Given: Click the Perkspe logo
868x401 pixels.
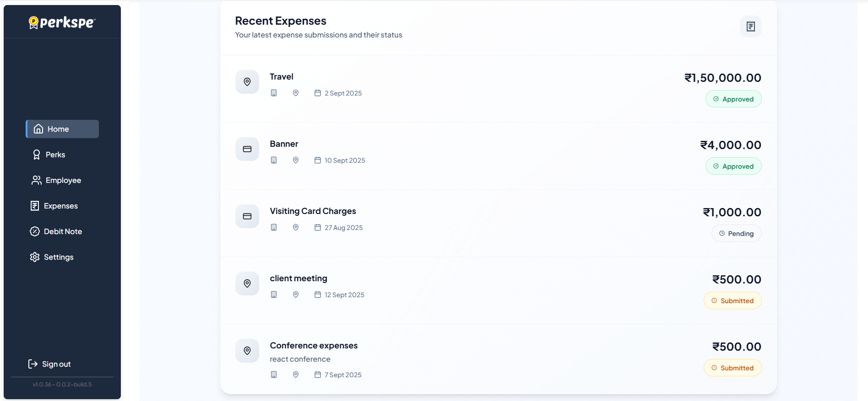Looking at the screenshot, I should (x=62, y=22).
